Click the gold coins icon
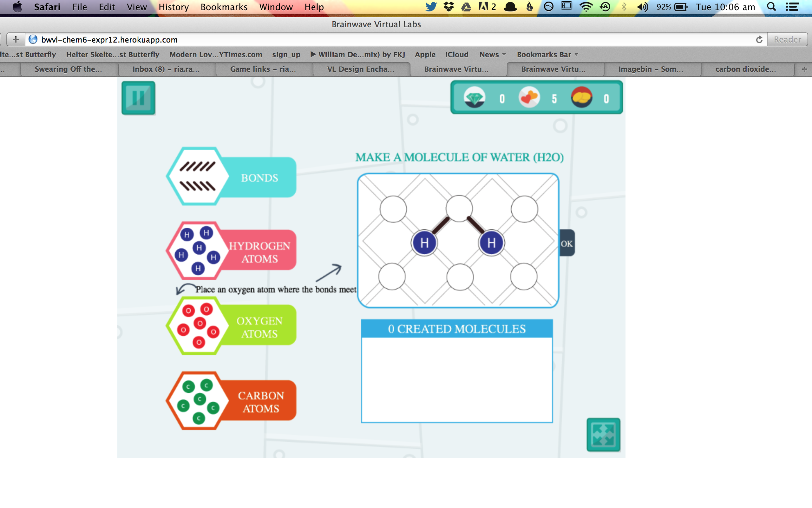812x508 pixels. 581,97
